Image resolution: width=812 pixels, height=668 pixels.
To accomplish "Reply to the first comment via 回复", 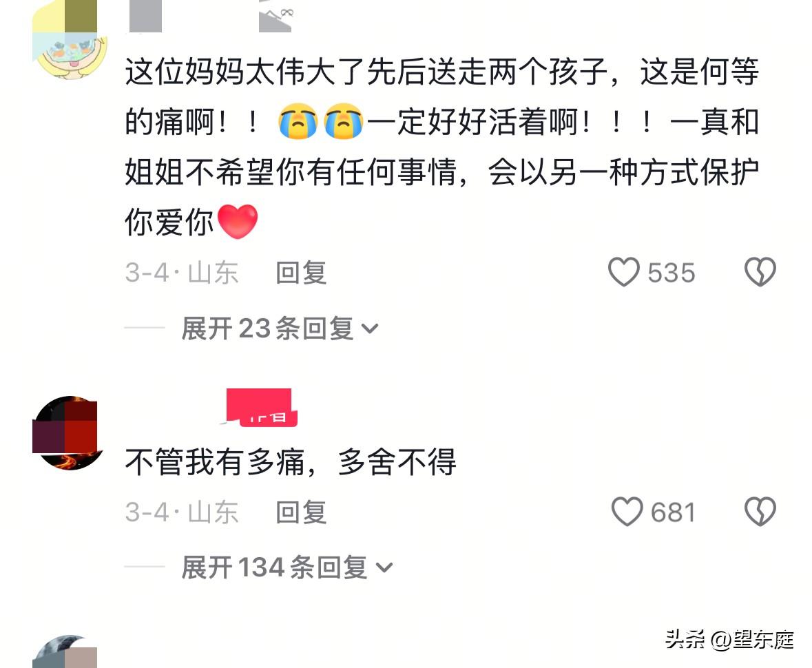I will [x=301, y=273].
